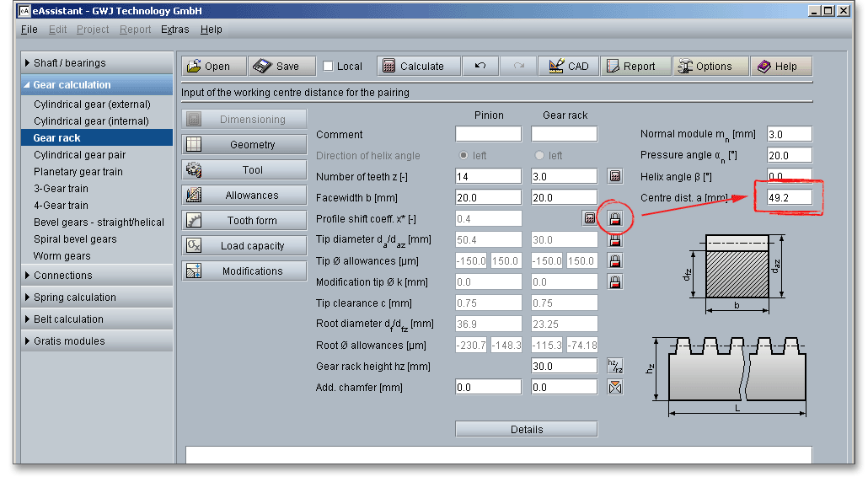Expand the Spring calculation section
Screen dimensions: 868x477
(74, 297)
